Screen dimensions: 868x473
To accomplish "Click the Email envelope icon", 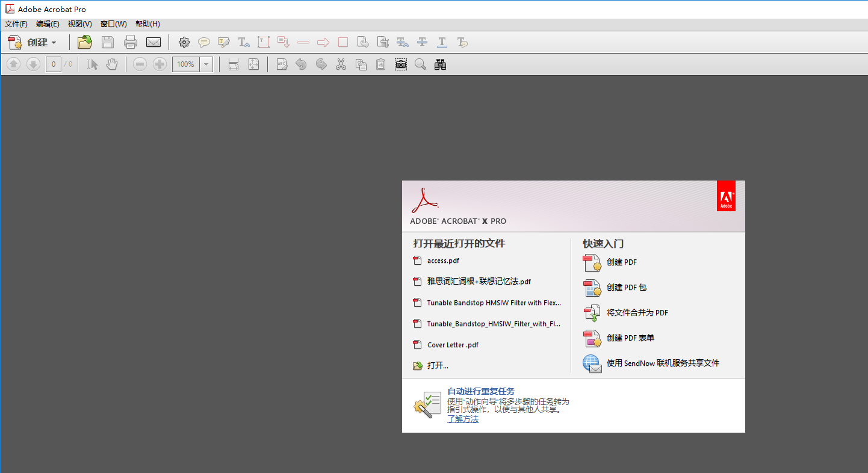I will [153, 42].
